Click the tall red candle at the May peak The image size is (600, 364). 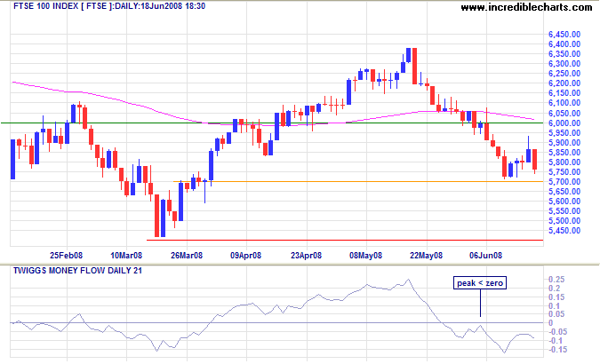[414, 66]
